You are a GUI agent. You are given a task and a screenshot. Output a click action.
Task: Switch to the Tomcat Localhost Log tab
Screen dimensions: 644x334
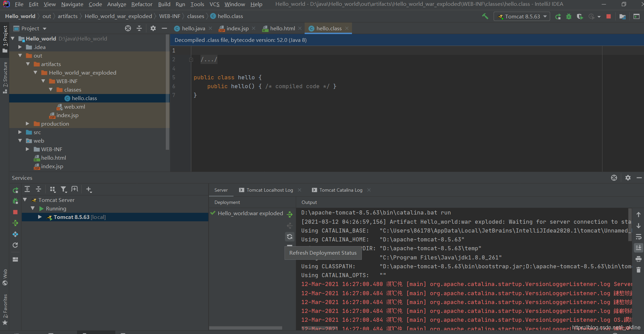(270, 190)
